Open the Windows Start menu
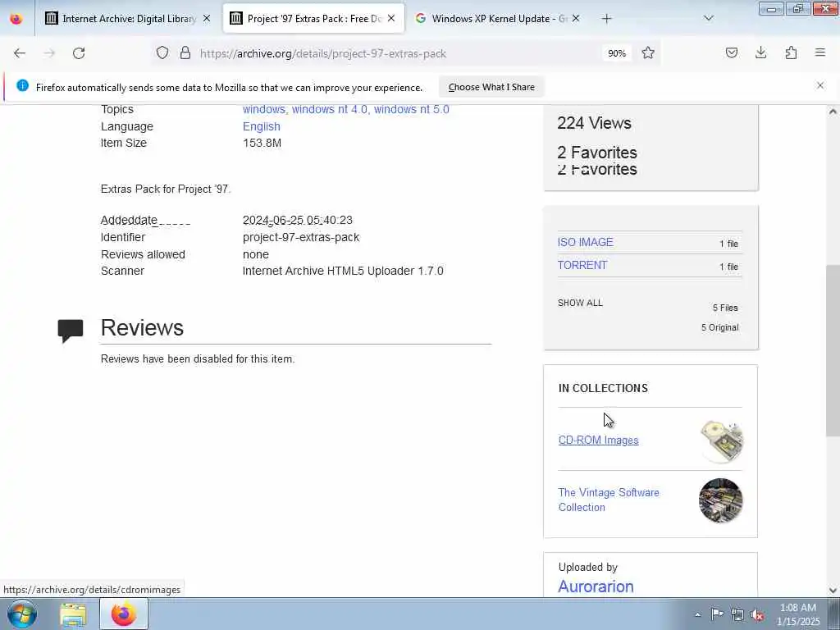The height and width of the screenshot is (630, 840). (x=22, y=614)
